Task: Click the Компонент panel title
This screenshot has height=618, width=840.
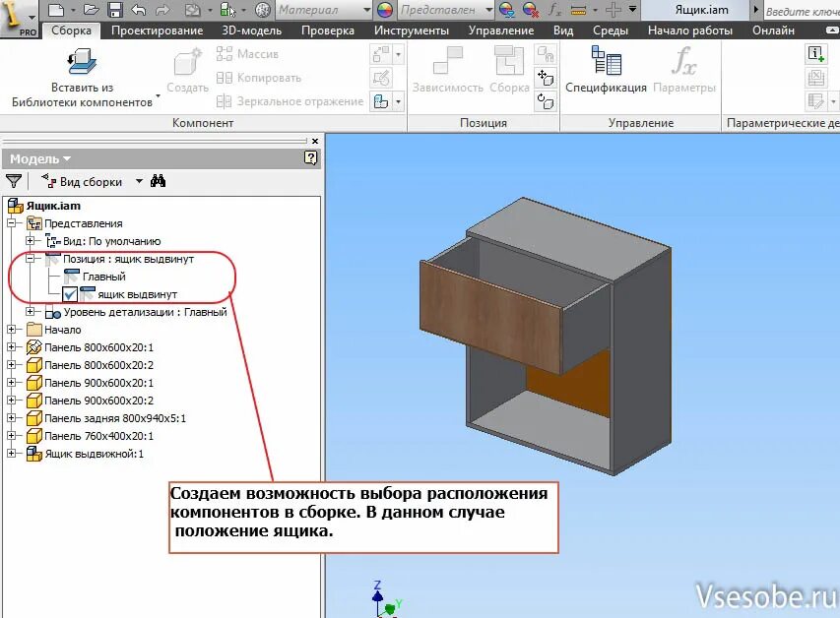Action: point(203,123)
